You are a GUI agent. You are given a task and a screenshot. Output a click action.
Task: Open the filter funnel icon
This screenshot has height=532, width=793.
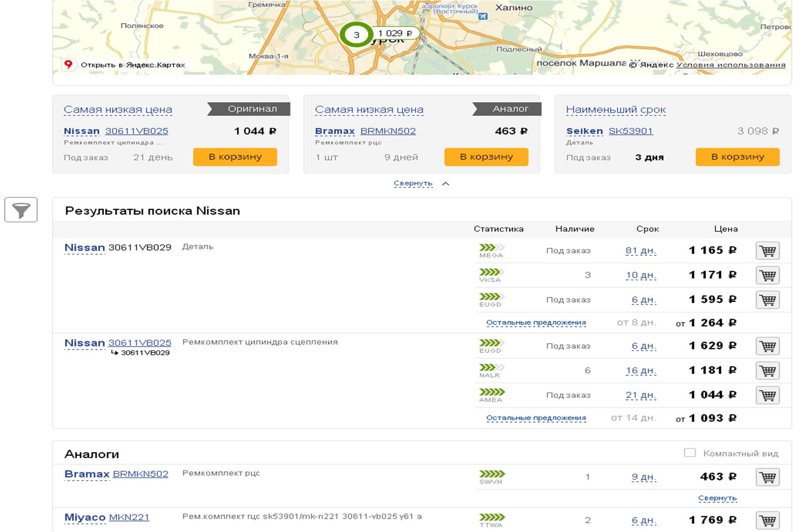[x=21, y=210]
